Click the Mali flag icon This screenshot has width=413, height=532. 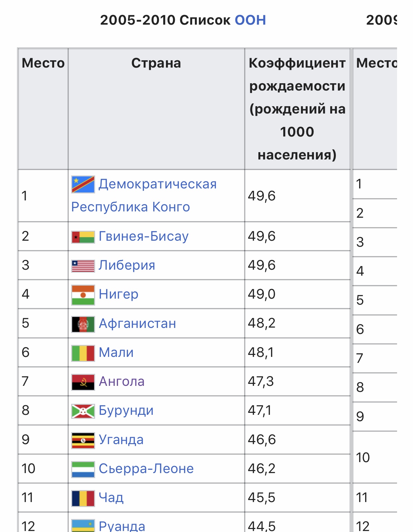point(83,353)
